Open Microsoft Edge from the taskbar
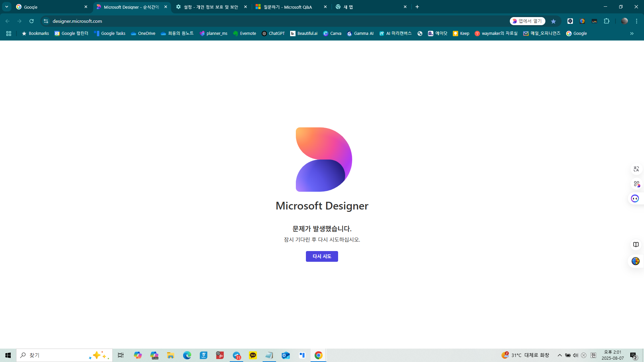The image size is (644, 362). pyautogui.click(x=187, y=355)
